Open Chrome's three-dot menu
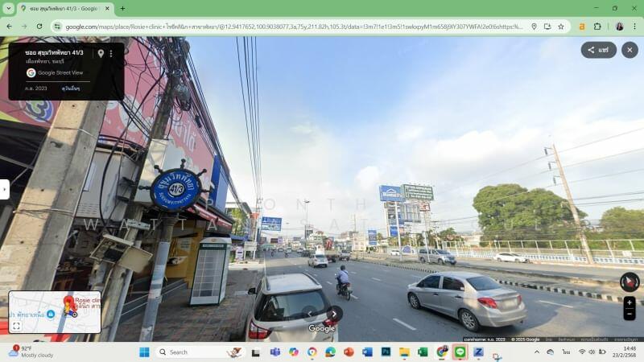This screenshot has height=362, width=644. pos(634,27)
